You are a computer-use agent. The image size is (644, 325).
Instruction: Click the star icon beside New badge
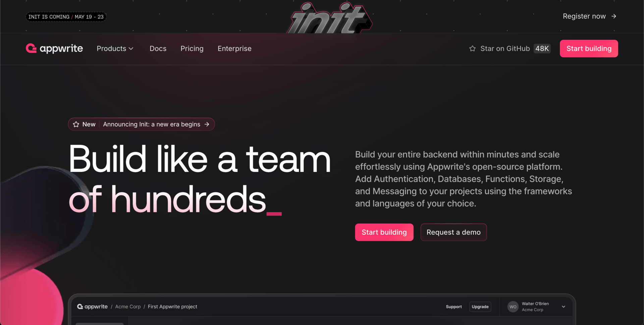coord(76,124)
